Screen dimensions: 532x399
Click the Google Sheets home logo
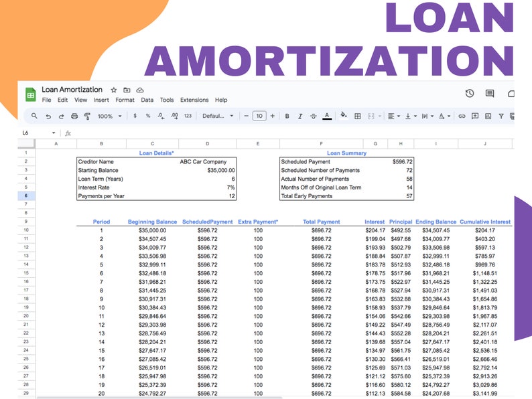point(31,94)
